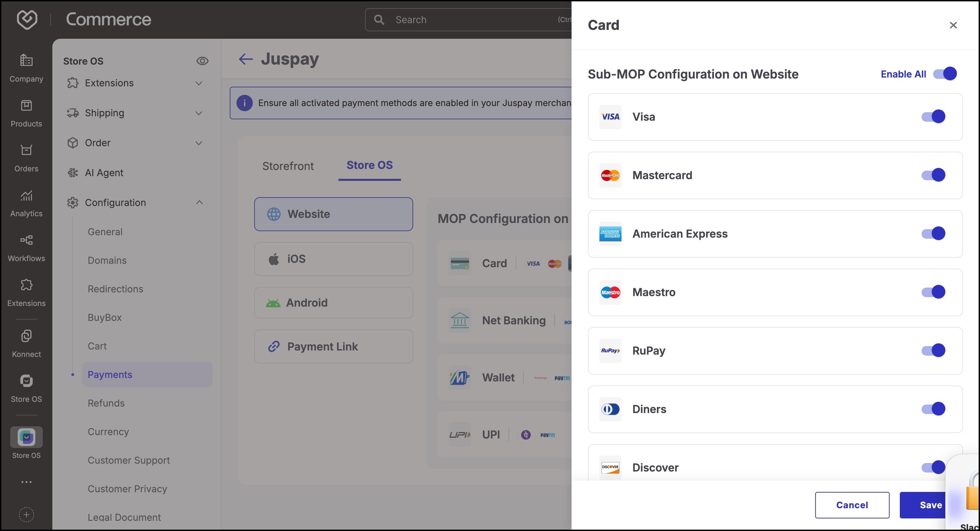Disable the Mastercard toggle
The height and width of the screenshot is (531, 980).
(x=933, y=175)
